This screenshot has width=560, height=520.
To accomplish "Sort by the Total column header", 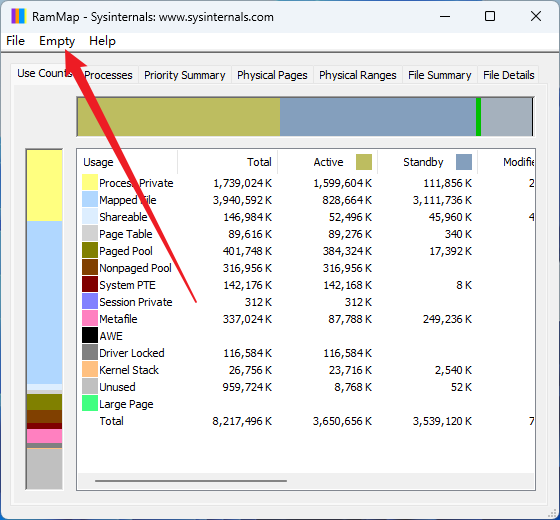I will pos(228,162).
